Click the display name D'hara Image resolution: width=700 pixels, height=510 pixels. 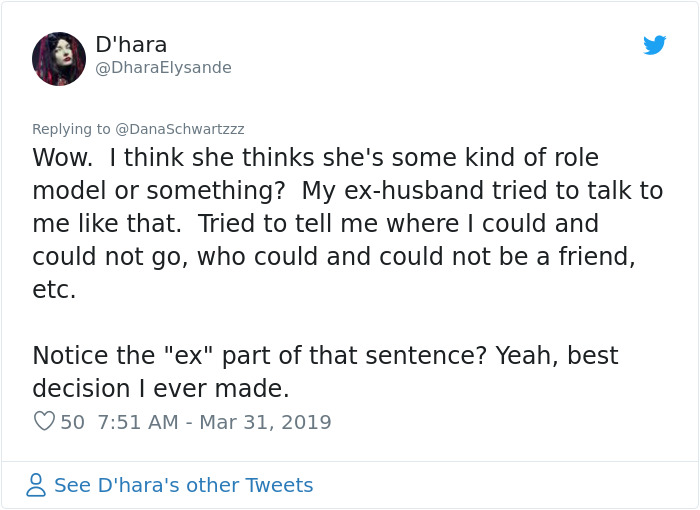tap(131, 45)
